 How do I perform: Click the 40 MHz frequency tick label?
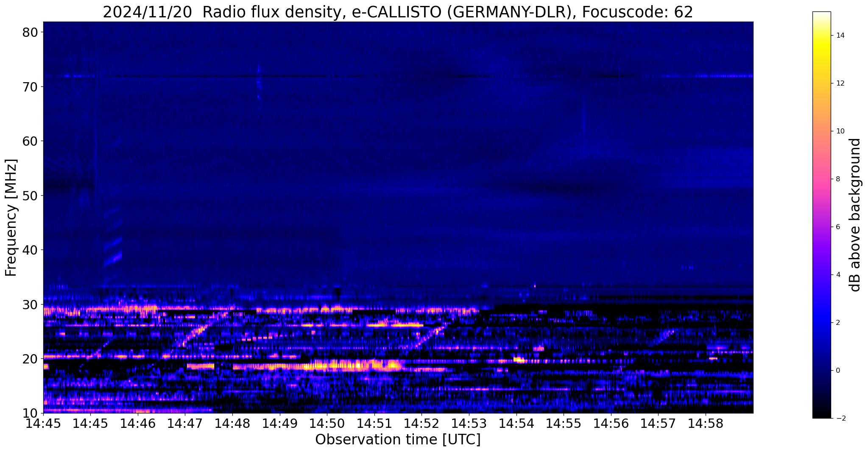pyautogui.click(x=30, y=250)
